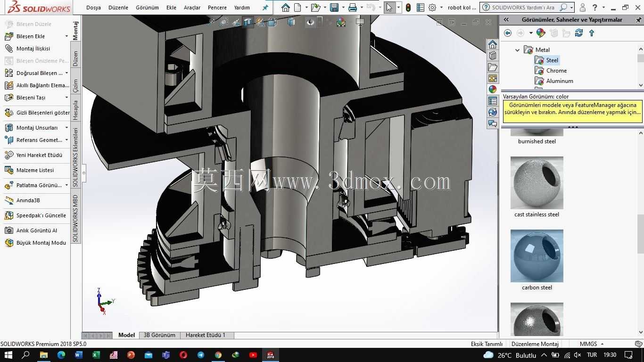The height and width of the screenshot is (362, 644).
Task: Click View Settings monitor icon in viewport toolbar
Action: click(x=360, y=22)
